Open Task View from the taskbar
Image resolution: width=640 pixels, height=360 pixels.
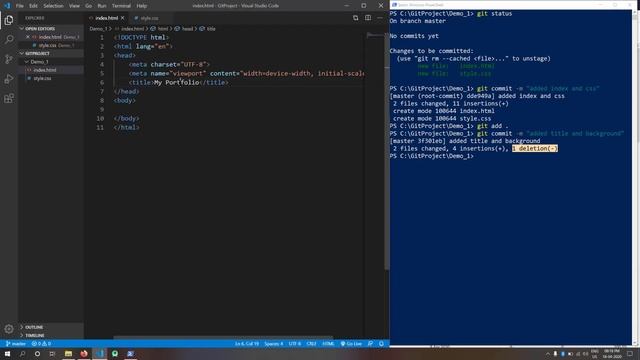pyautogui.click(x=52, y=353)
